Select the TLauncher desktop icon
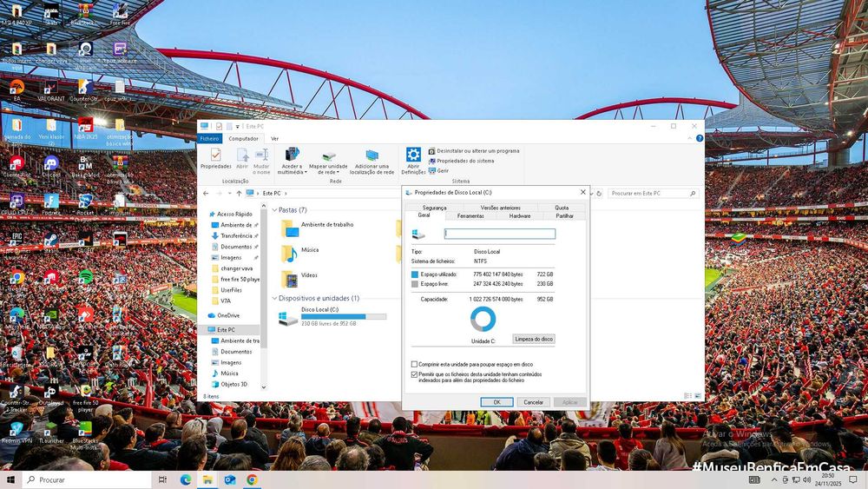 coord(51,433)
